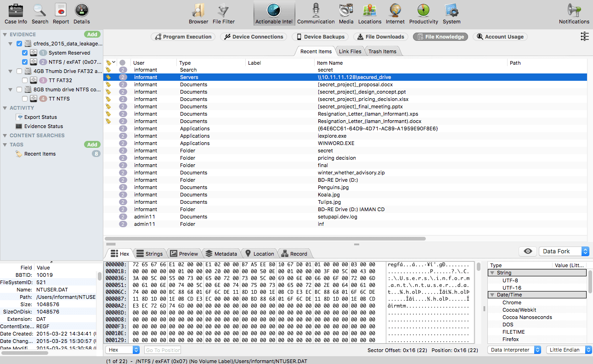Click the view options icon above the Path column
Image resolution: width=593 pixels, height=364 pixels.
tap(584, 36)
